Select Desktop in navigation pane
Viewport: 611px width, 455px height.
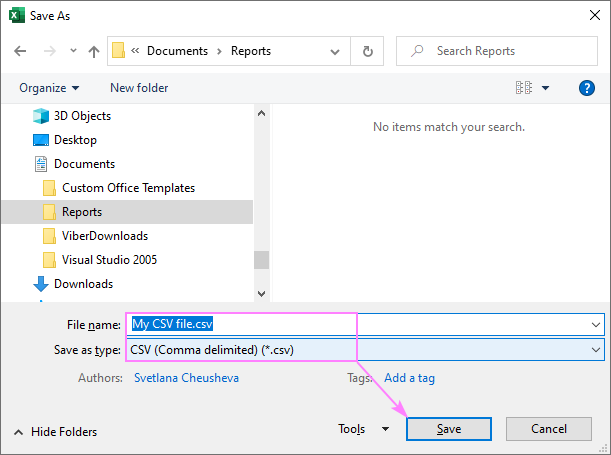75,140
